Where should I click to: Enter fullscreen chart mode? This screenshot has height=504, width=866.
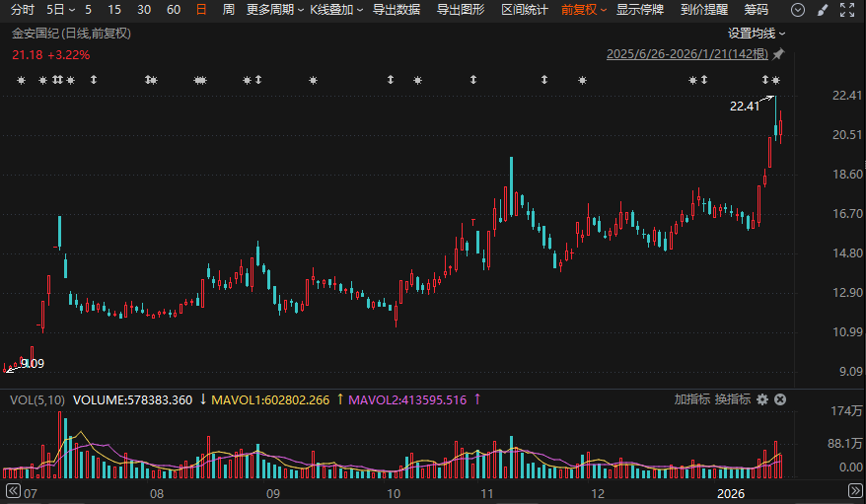[x=847, y=10]
